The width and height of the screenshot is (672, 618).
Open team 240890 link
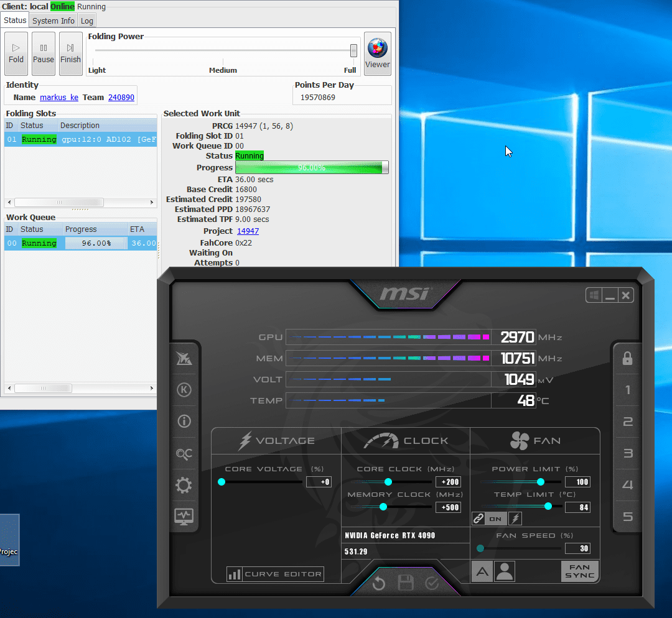click(121, 97)
